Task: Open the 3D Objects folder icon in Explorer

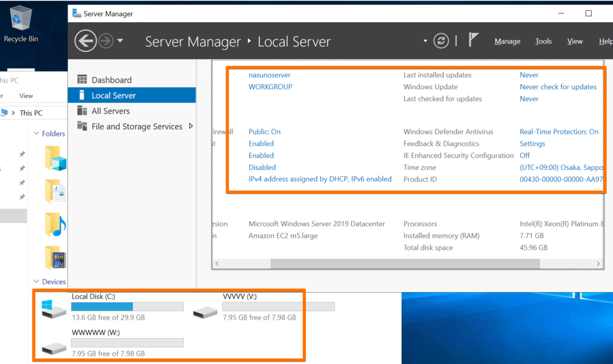Action: (56, 158)
